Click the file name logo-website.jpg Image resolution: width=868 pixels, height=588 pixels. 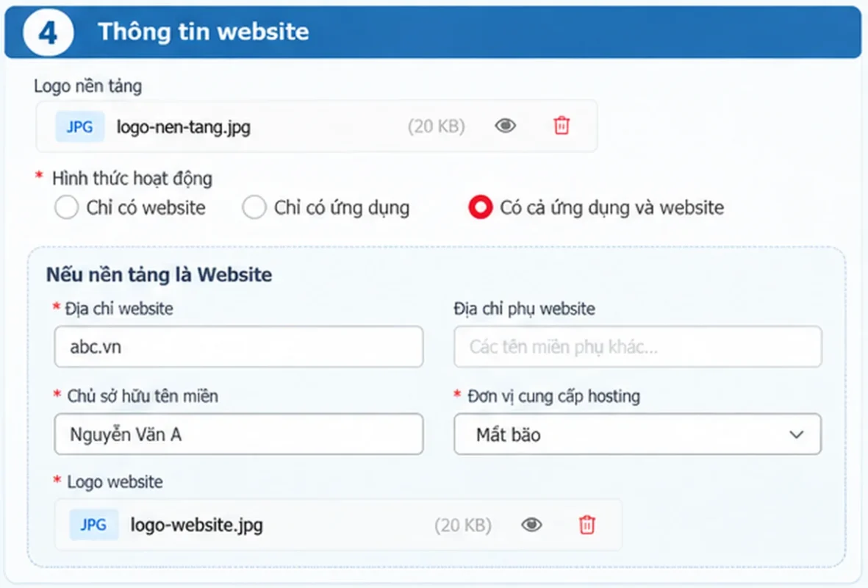click(196, 525)
